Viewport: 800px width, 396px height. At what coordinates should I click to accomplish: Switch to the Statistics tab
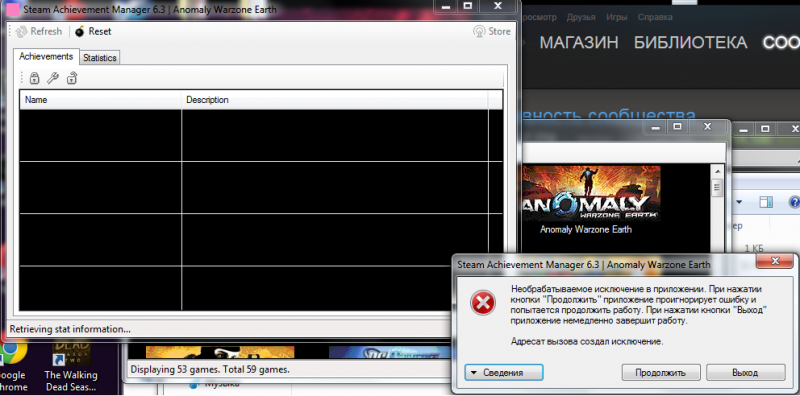pos(100,58)
